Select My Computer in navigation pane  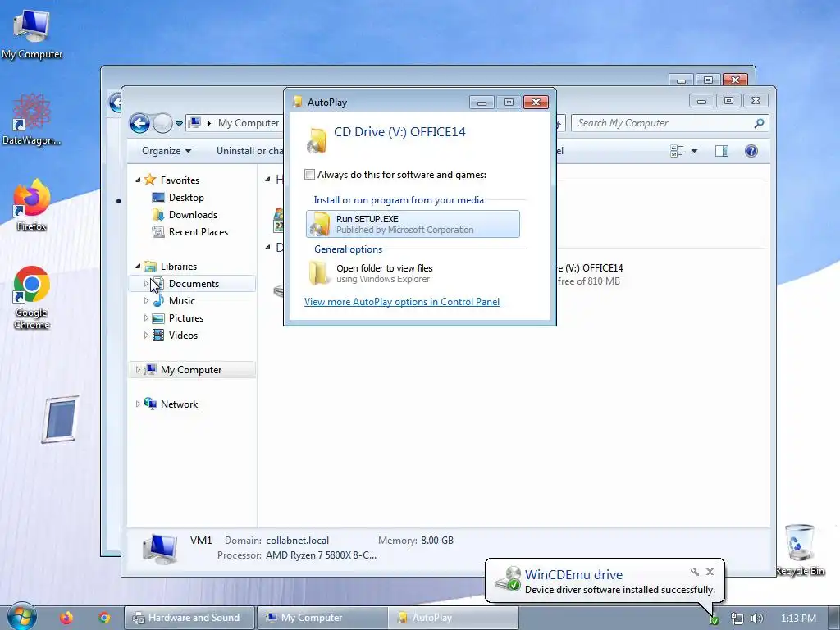(x=190, y=370)
